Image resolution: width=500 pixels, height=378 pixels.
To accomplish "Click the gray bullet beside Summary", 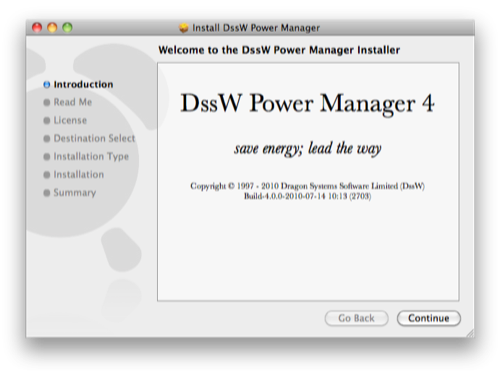I will (47, 193).
